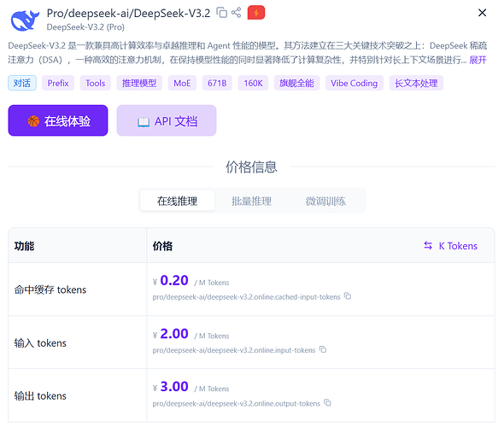Click the 价格 column header
The height and width of the screenshot is (427, 504).
(x=162, y=246)
